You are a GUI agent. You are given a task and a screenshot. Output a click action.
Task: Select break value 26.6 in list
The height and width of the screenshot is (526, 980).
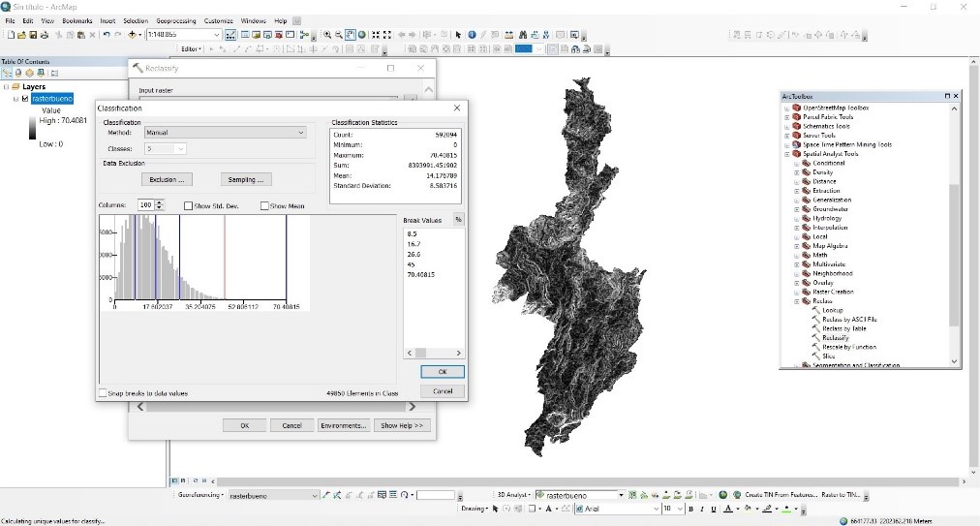click(x=413, y=255)
